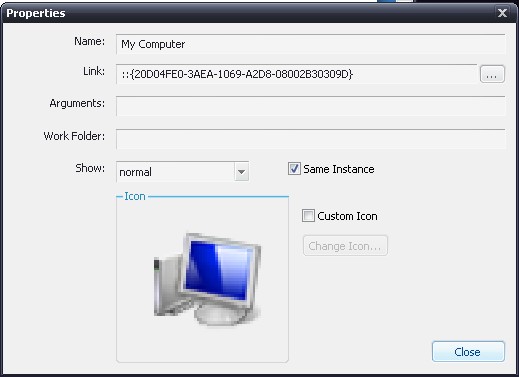519x377 pixels.
Task: Click the "Custom Icon" label text
Action: tap(347, 216)
